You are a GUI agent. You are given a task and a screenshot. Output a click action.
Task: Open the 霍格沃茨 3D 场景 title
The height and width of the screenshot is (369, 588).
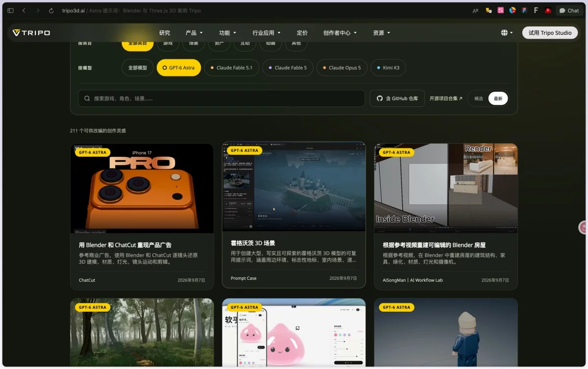pyautogui.click(x=253, y=243)
